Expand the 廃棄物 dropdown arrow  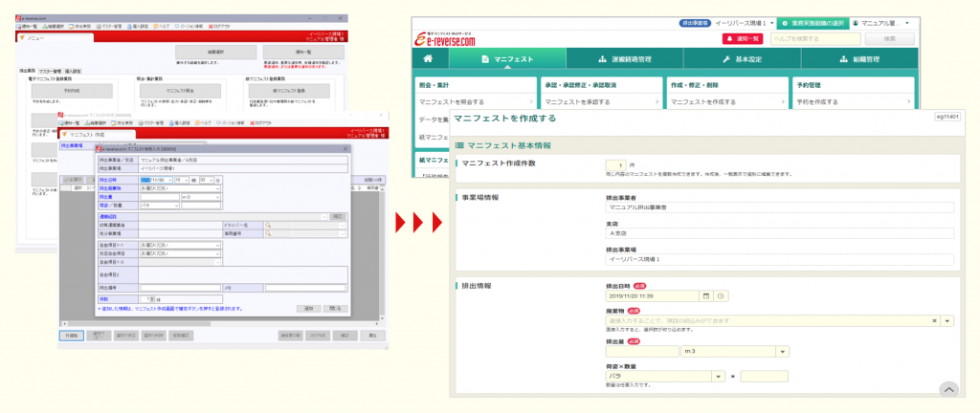(x=947, y=321)
